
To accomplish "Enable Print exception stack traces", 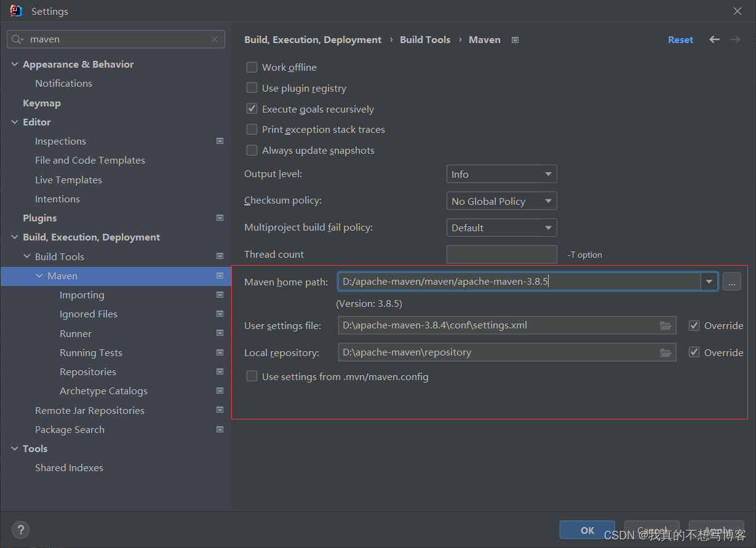I will point(252,129).
